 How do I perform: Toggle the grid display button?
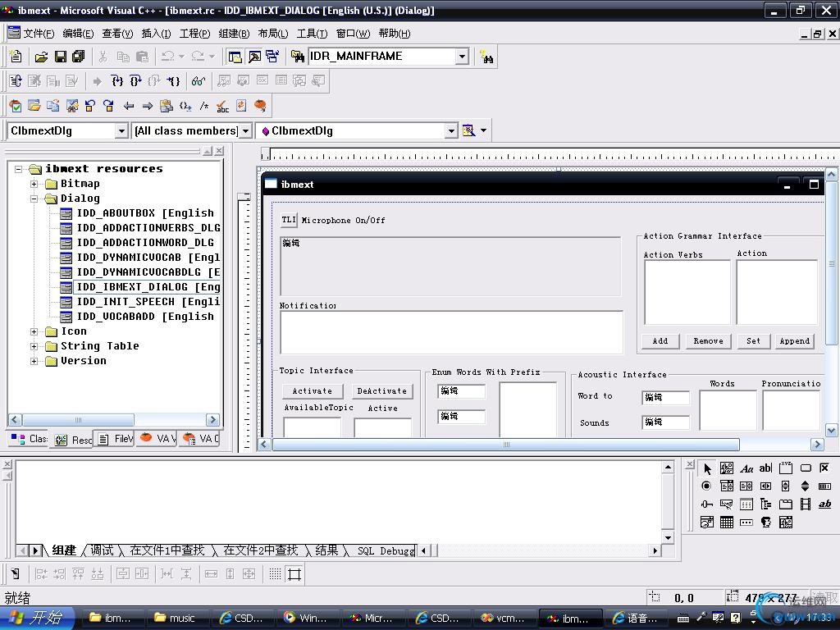[275, 574]
